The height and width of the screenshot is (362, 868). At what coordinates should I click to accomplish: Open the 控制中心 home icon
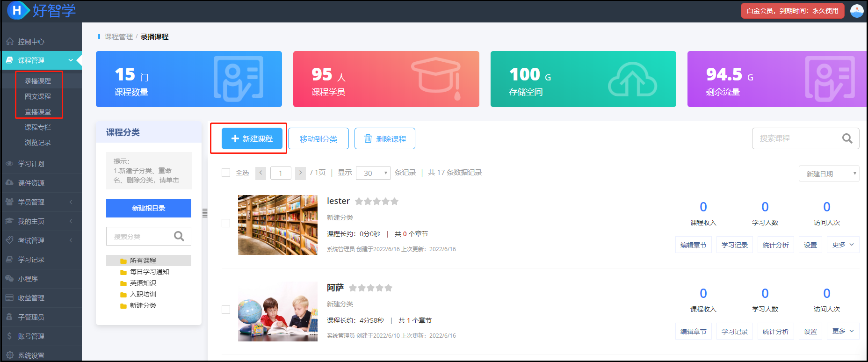coord(10,42)
